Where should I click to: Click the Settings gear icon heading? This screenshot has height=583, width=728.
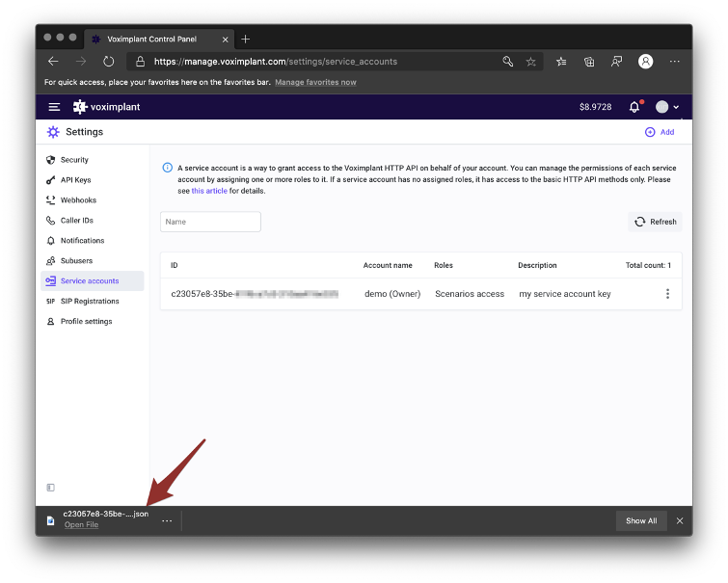[53, 132]
